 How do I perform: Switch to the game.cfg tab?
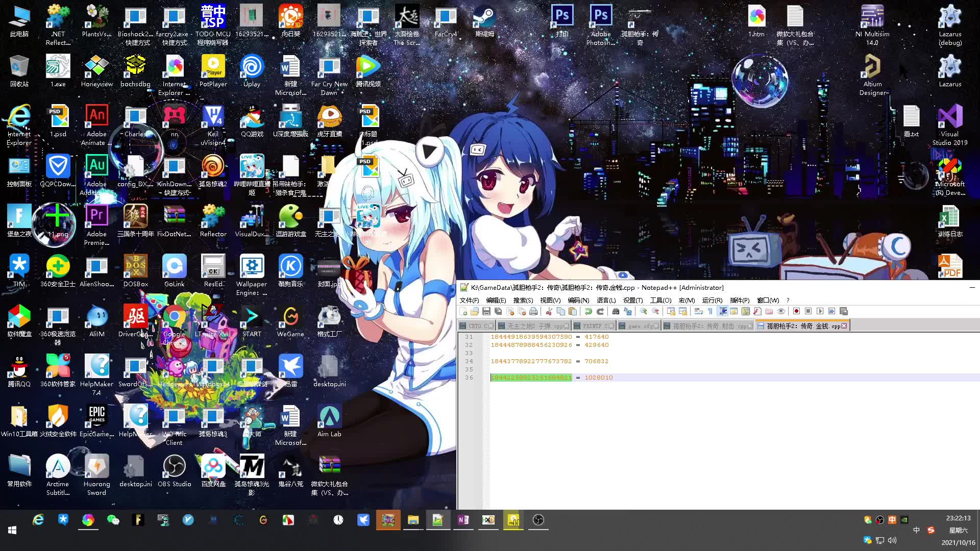tap(640, 326)
